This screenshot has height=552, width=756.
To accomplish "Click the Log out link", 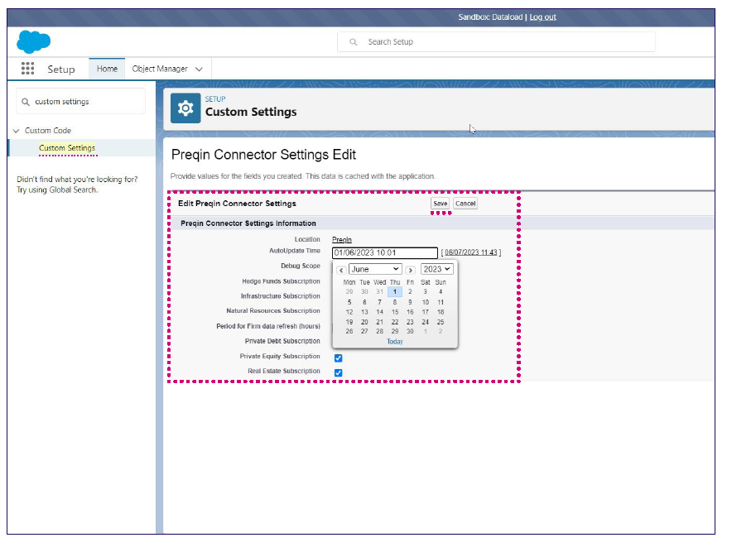I will pyautogui.click(x=543, y=17).
